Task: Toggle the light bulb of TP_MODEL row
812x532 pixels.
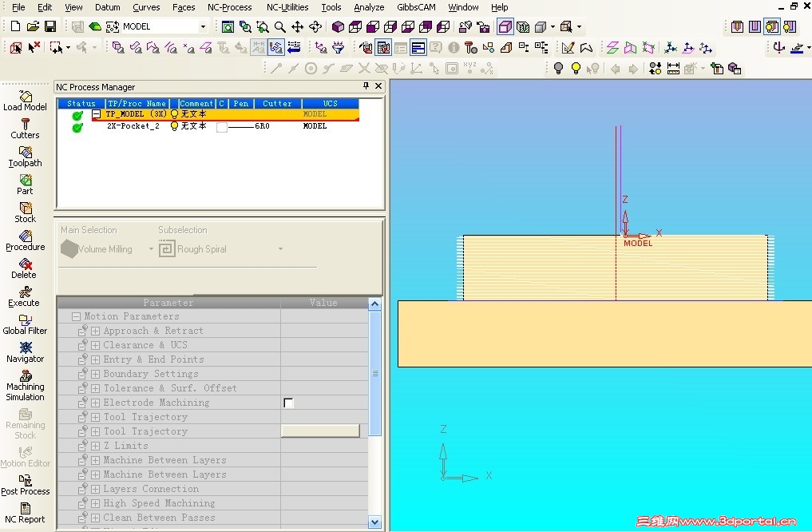Action: pyautogui.click(x=175, y=114)
